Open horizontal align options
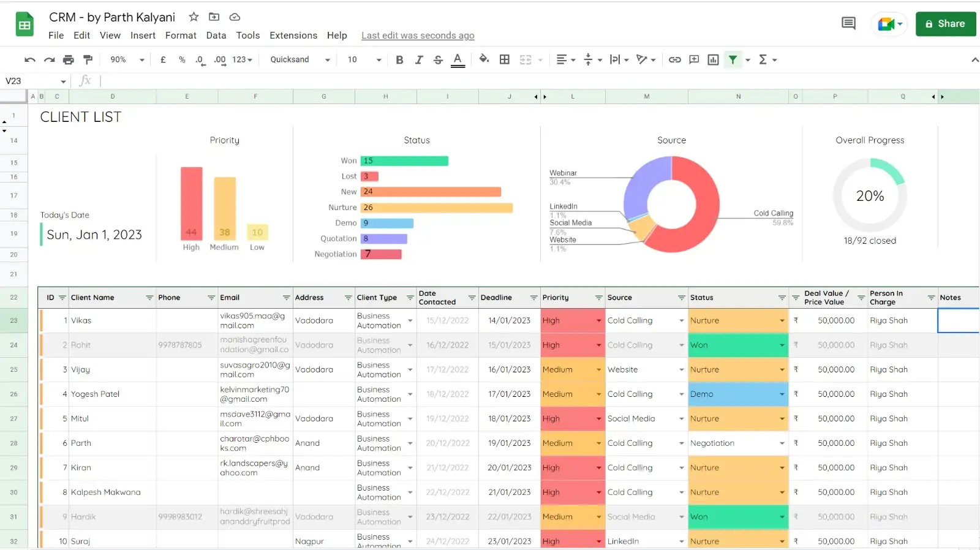This screenshot has height=550, width=980. coord(565,59)
